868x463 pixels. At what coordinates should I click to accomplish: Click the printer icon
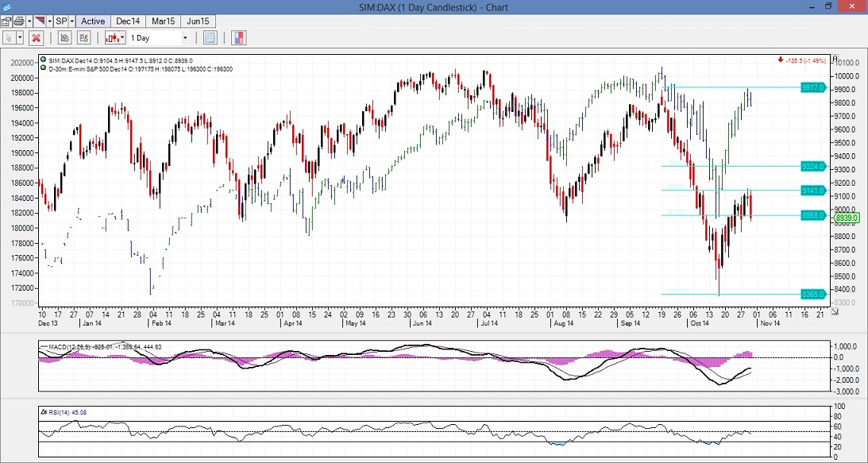tap(19, 21)
